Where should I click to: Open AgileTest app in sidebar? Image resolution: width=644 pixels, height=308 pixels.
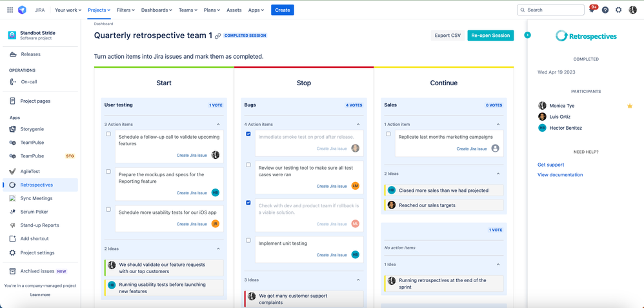[30, 171]
